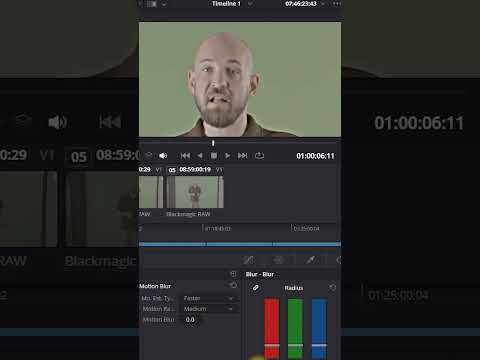Image resolution: width=480 pixels, height=360 pixels.
Task: Play the clip forward
Action: 228,156
